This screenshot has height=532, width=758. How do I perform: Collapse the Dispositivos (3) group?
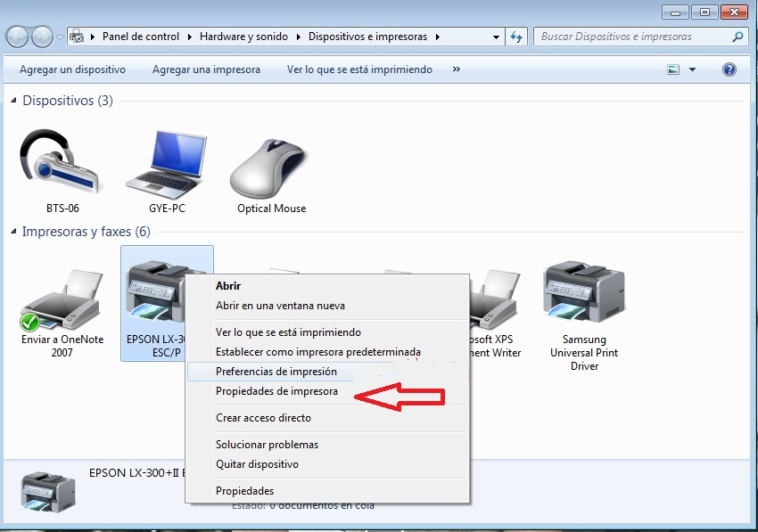click(13, 100)
